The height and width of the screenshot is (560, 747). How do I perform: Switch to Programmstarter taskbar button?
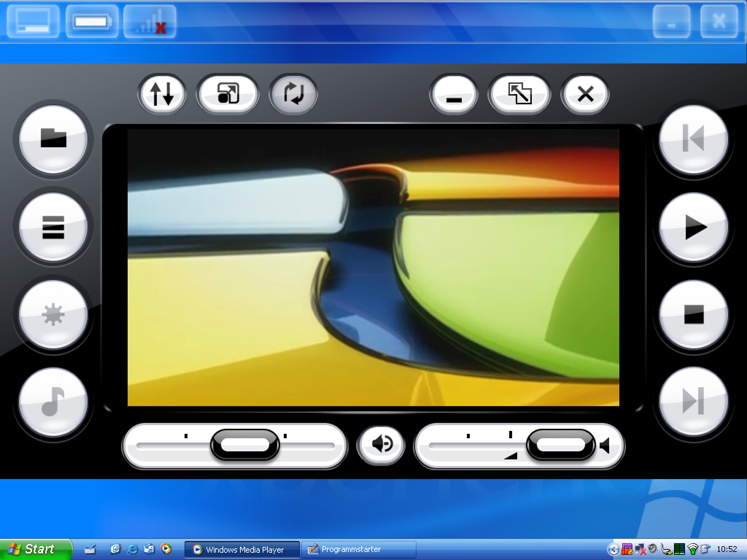(x=359, y=549)
